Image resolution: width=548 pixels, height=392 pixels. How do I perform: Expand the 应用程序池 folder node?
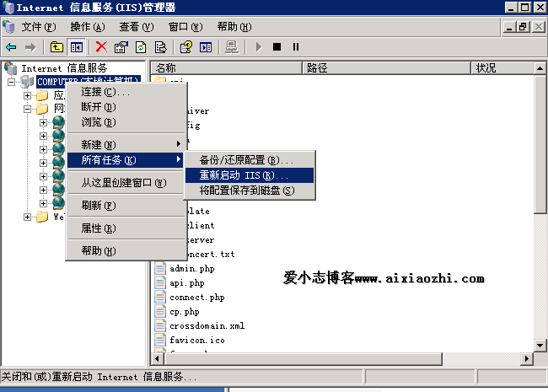click(27, 95)
